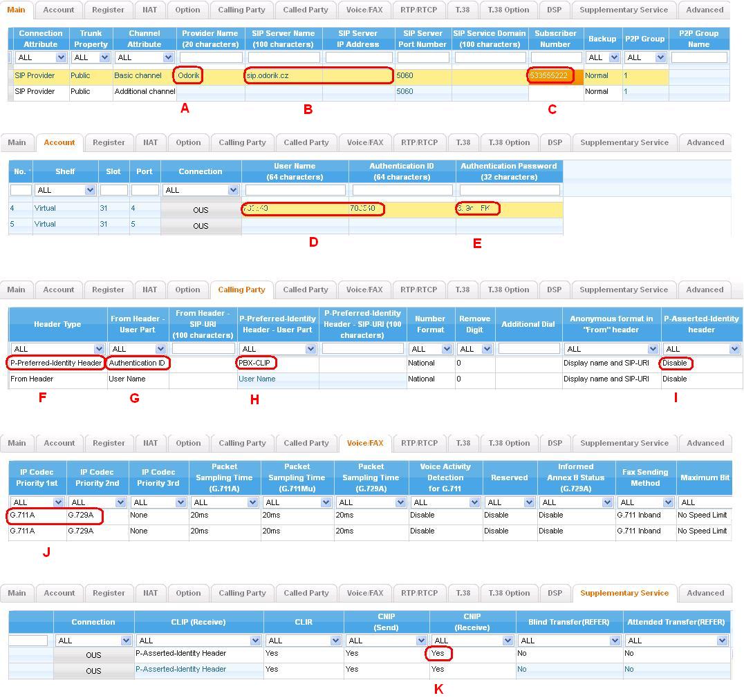Open the Fax Sending Method filter dropdown

645,502
